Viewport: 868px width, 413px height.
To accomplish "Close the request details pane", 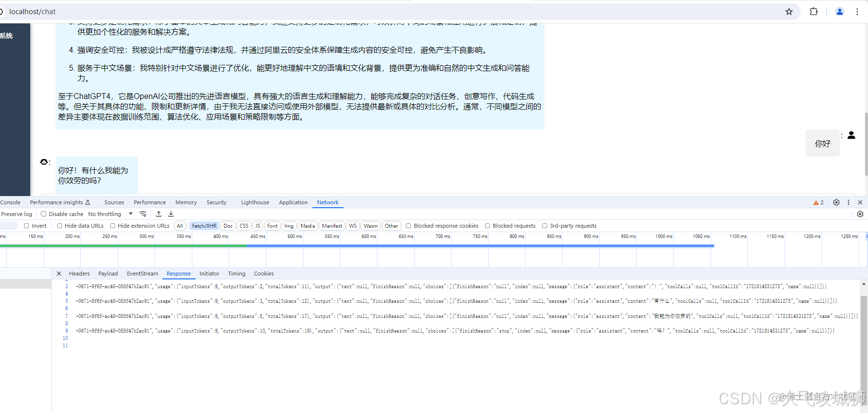I will [x=59, y=274].
